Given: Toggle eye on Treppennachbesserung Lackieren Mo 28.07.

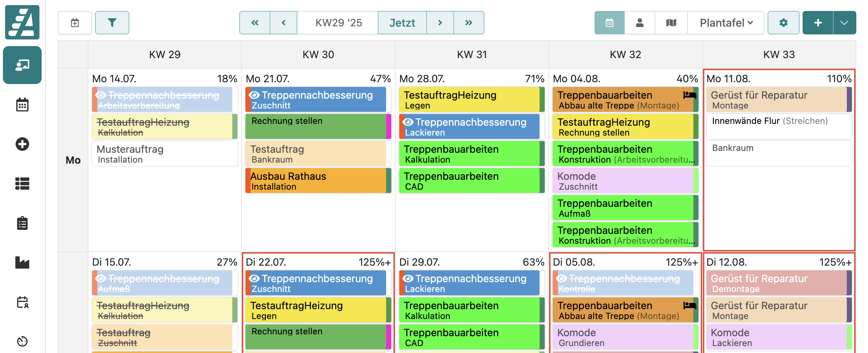Looking at the screenshot, I should pyautogui.click(x=408, y=122).
